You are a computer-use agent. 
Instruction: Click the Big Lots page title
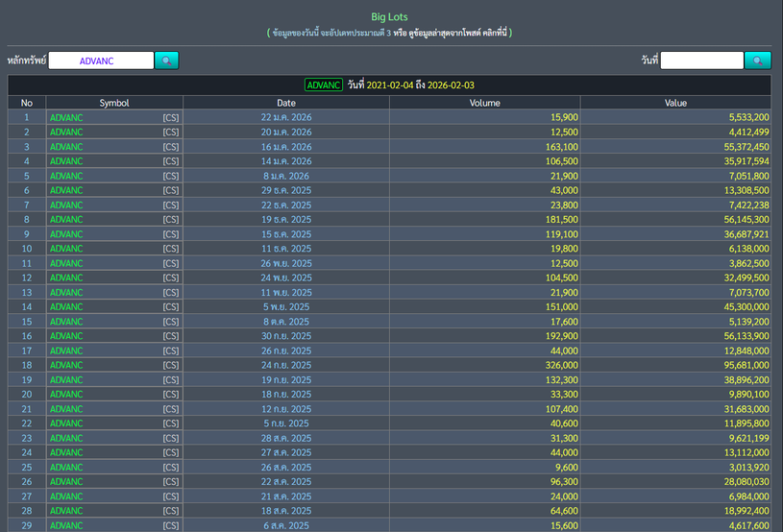(390, 16)
